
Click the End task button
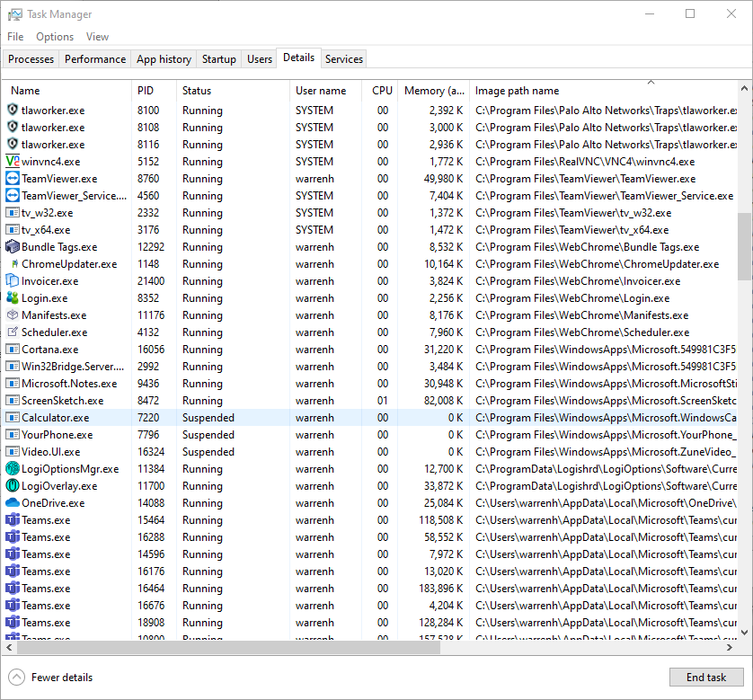706,677
